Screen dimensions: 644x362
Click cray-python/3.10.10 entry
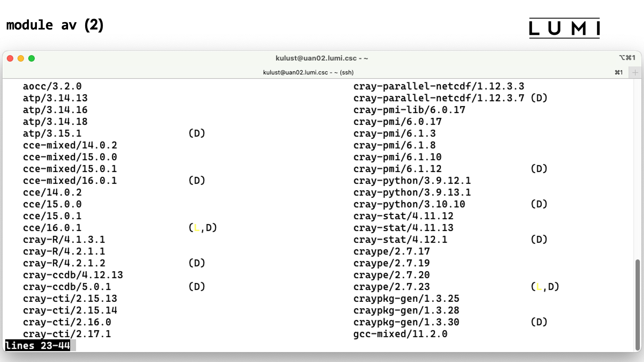(x=409, y=204)
